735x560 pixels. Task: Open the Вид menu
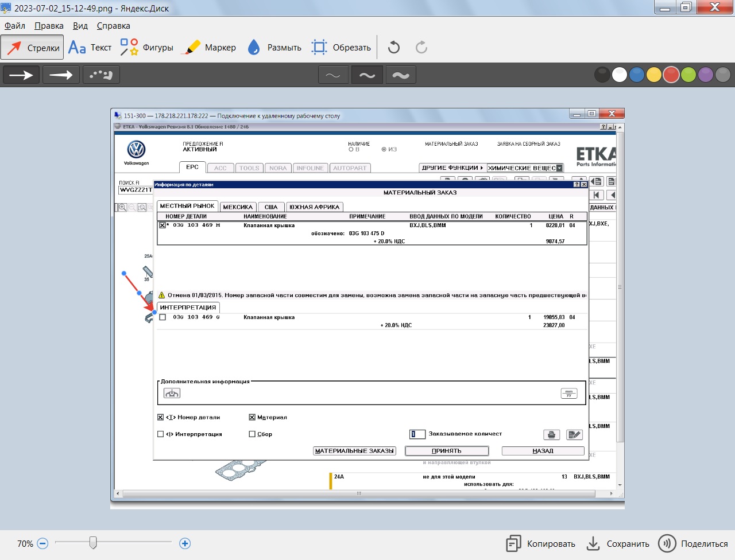[80, 26]
